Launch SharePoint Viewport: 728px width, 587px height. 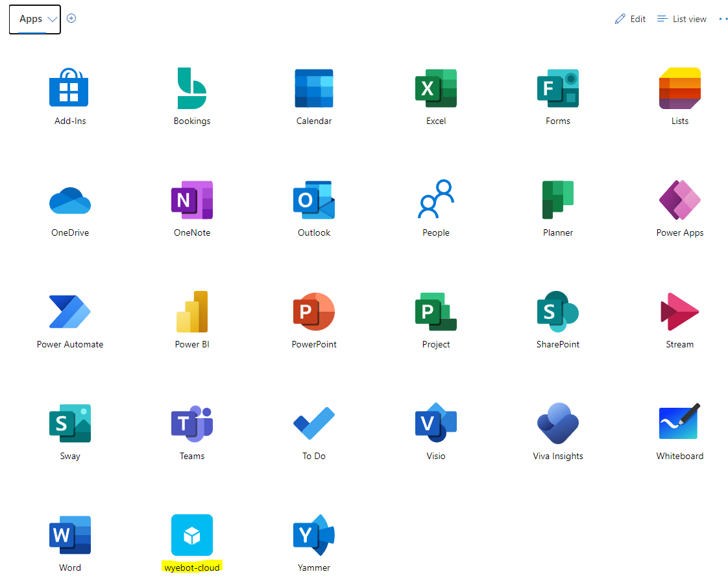[557, 312]
